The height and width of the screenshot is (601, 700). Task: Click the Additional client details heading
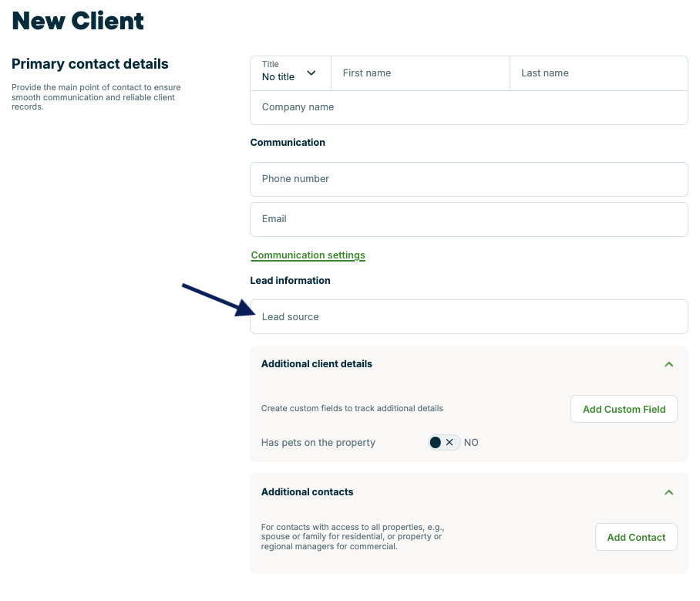pos(316,364)
